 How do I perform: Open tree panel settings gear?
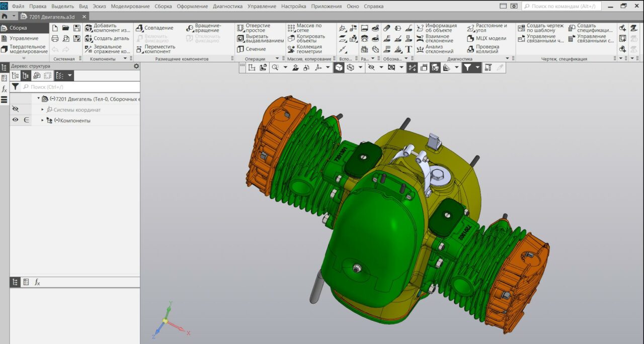(136, 66)
